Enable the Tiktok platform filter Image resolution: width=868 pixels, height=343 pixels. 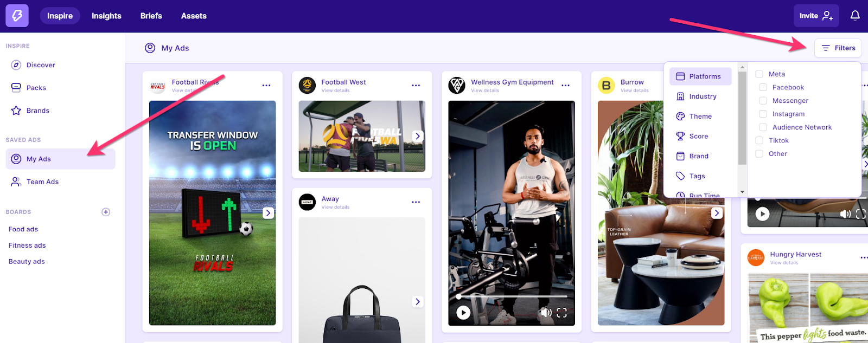coord(759,140)
